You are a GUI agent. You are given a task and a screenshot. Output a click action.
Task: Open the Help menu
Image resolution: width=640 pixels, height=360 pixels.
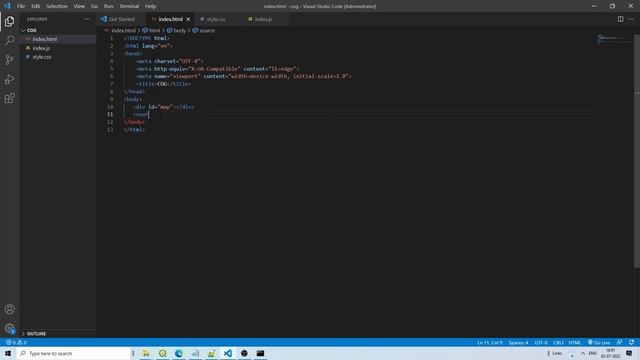click(x=151, y=6)
